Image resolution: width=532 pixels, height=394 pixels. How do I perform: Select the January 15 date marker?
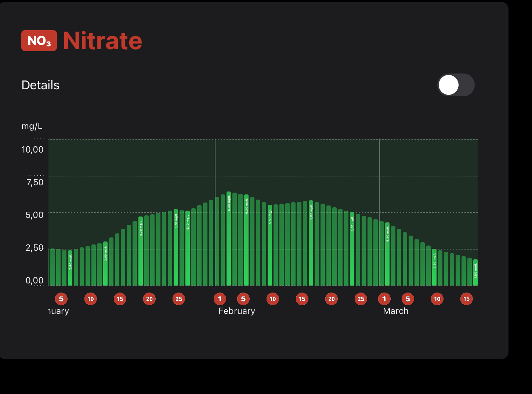[120, 299]
